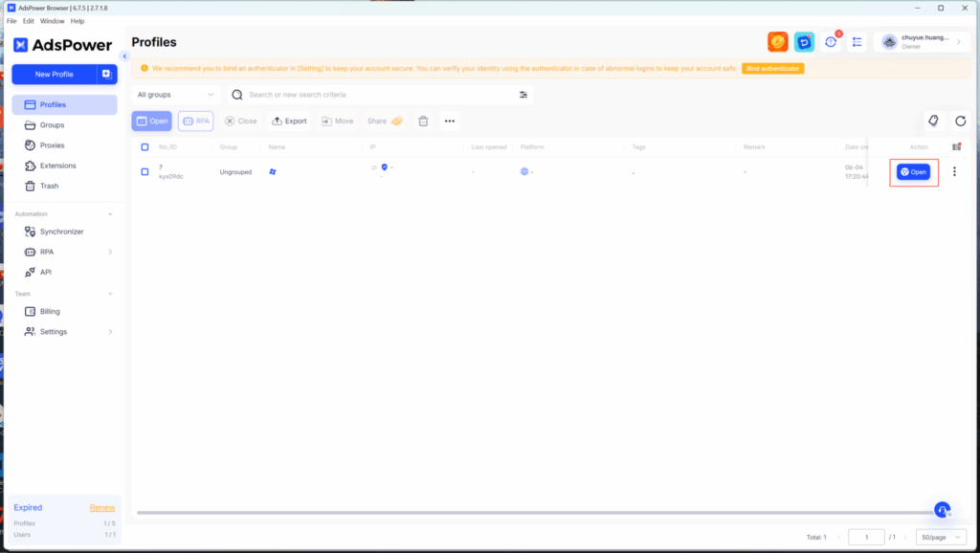Screen dimensions: 980x553
Task: Click the No./ID column header
Action: (168, 146)
